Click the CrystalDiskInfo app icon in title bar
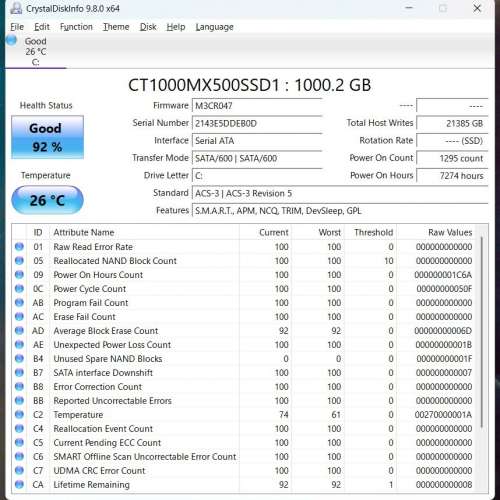 [x=16, y=8]
